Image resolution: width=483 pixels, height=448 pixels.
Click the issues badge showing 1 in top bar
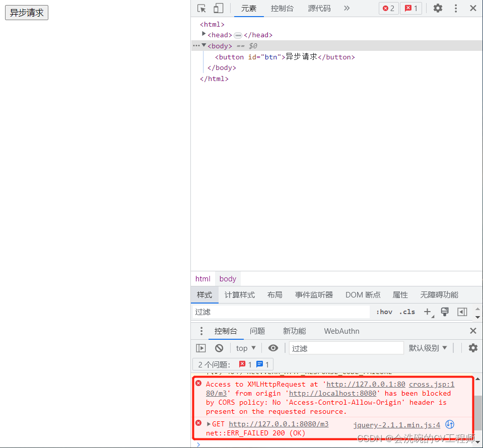click(411, 9)
